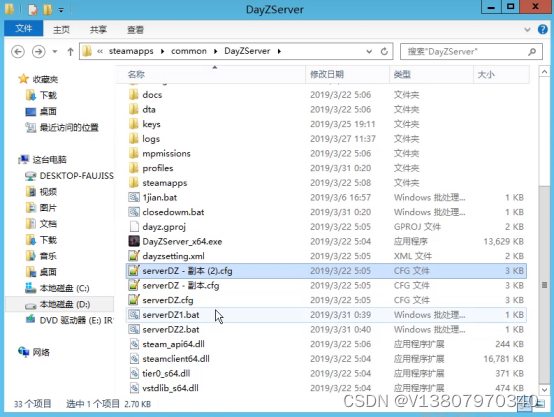Open the 主页 ribbon tab
554x417 pixels.
(61, 30)
